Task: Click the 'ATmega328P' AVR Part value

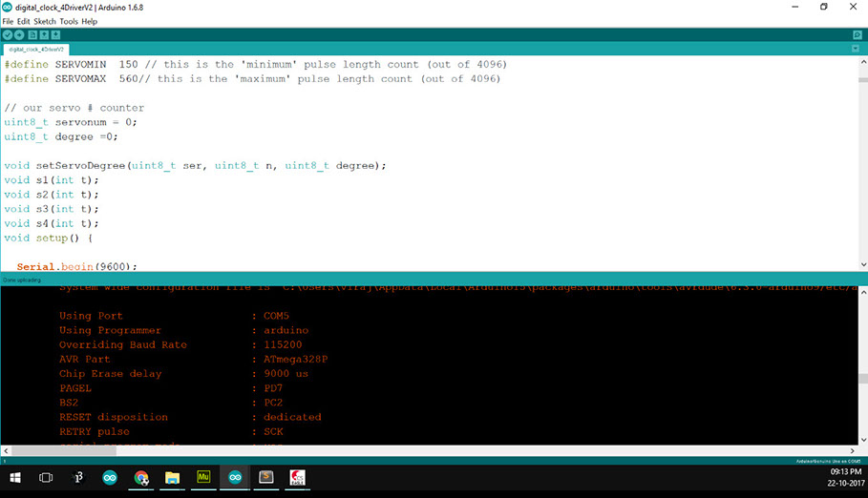Action: click(296, 359)
